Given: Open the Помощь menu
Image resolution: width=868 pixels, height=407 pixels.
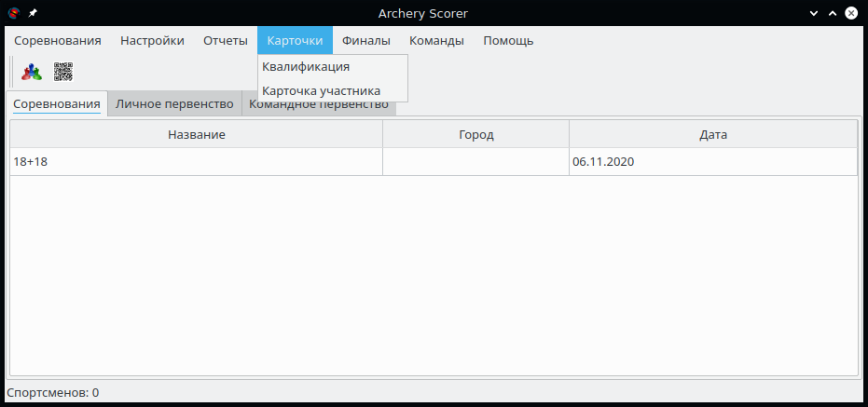Looking at the screenshot, I should 508,41.
